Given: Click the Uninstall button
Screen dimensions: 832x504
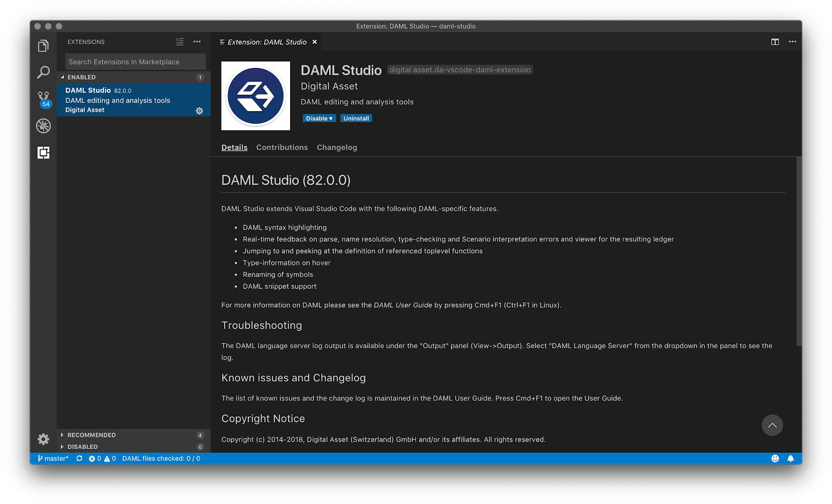Looking at the screenshot, I should point(356,118).
